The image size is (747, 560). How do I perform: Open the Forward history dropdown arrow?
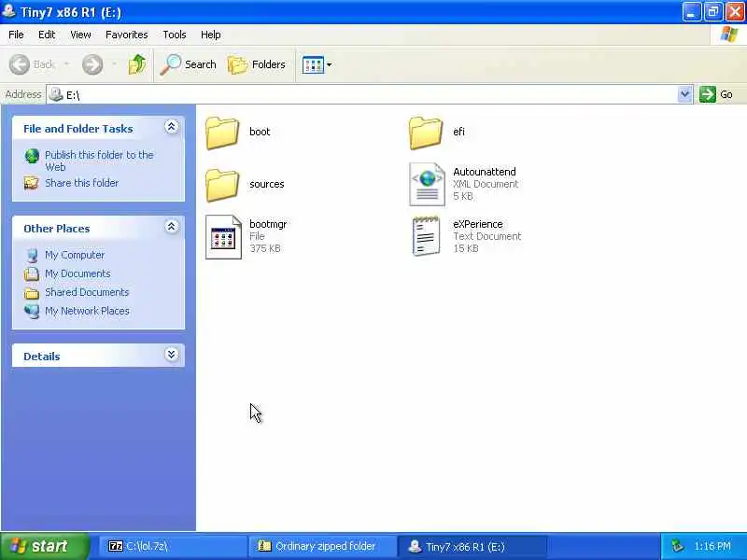click(x=114, y=63)
